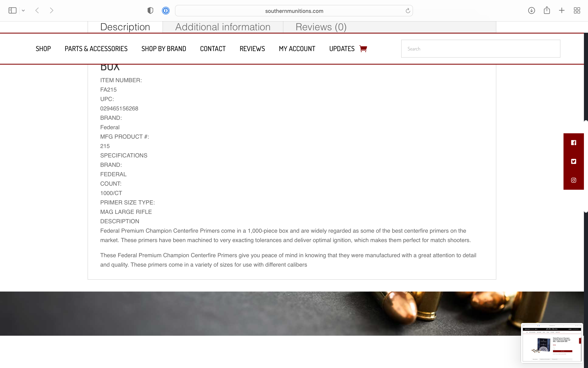Click the UPC value 029465156268
Viewport: 588px width, 368px height.
click(x=119, y=109)
